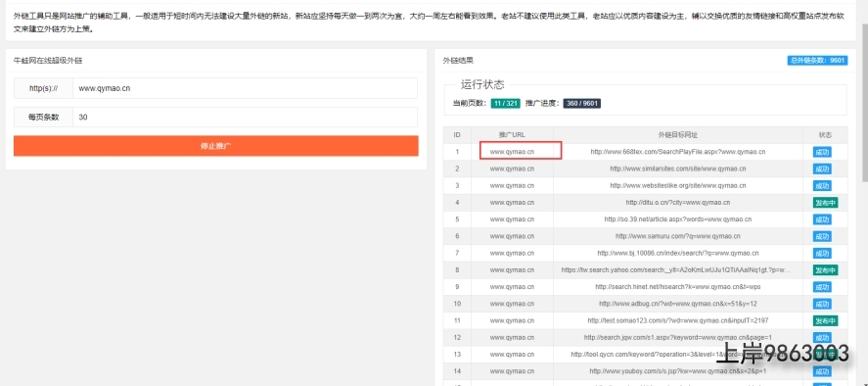
Task: Click the 状态 column header
Action: click(x=825, y=135)
